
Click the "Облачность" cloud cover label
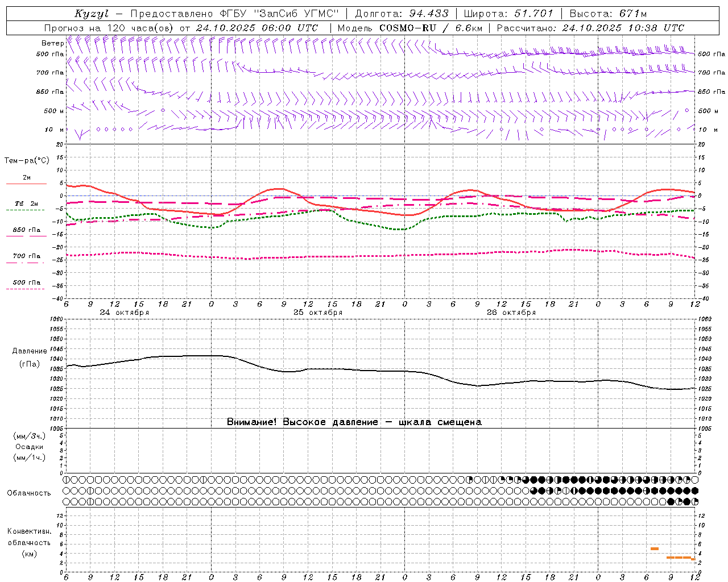pos(29,493)
